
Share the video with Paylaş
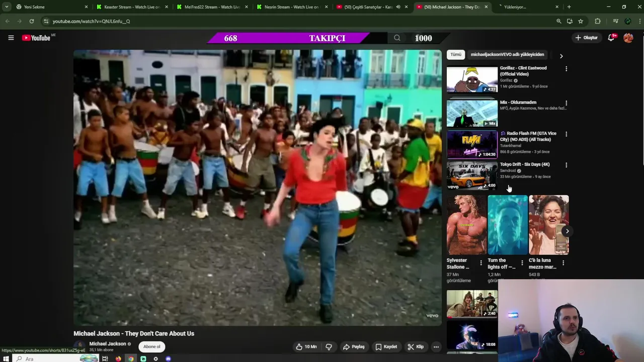[354, 346]
